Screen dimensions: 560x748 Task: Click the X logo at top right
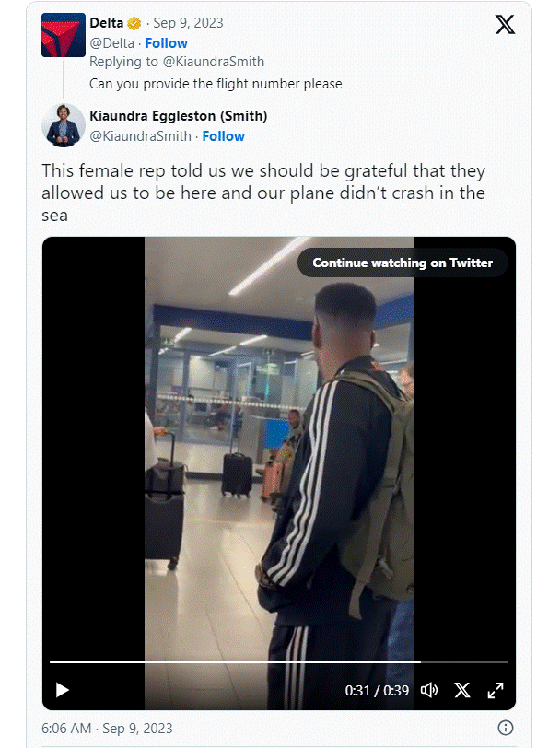505,25
